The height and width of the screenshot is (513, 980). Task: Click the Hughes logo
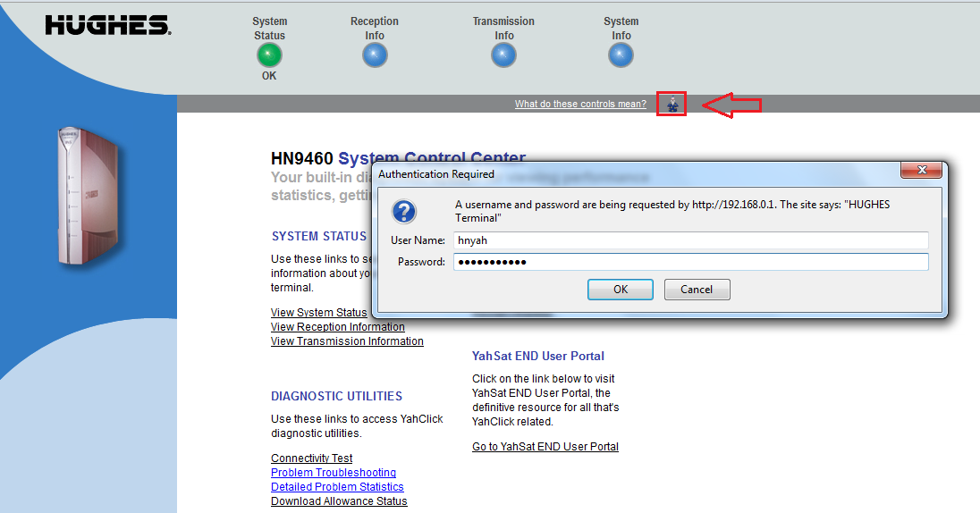[108, 26]
